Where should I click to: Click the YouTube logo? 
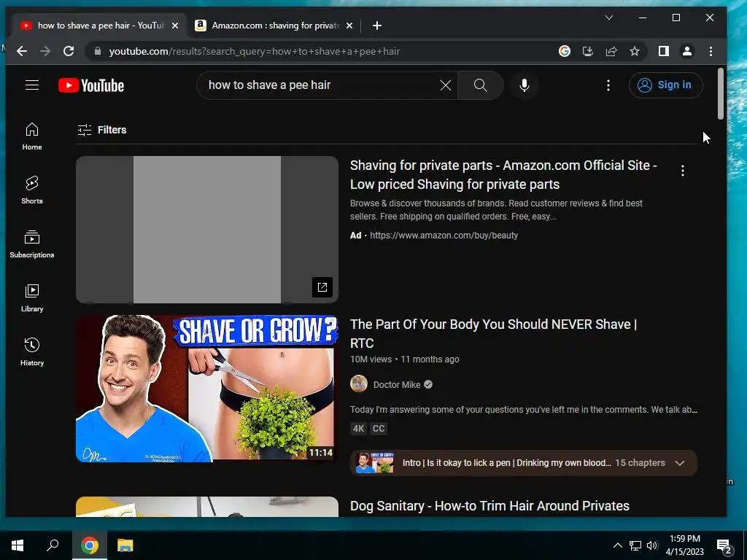[x=91, y=85]
